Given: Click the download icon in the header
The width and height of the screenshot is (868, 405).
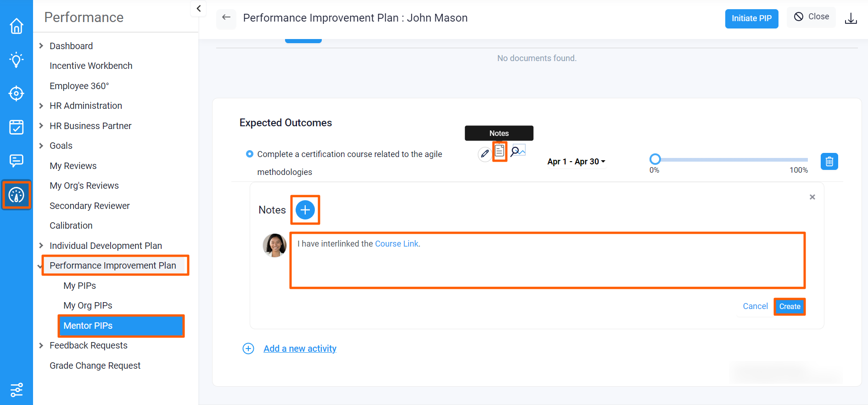Looking at the screenshot, I should pos(851,18).
